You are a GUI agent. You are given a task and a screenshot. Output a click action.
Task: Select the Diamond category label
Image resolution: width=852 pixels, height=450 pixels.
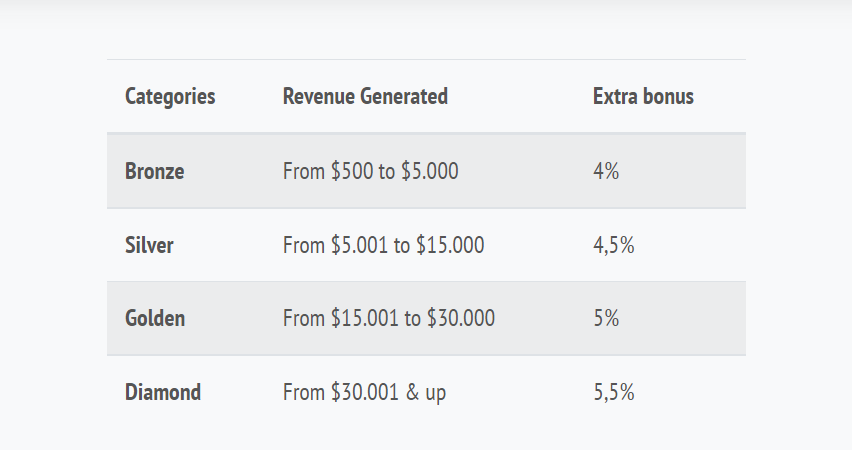tap(163, 392)
